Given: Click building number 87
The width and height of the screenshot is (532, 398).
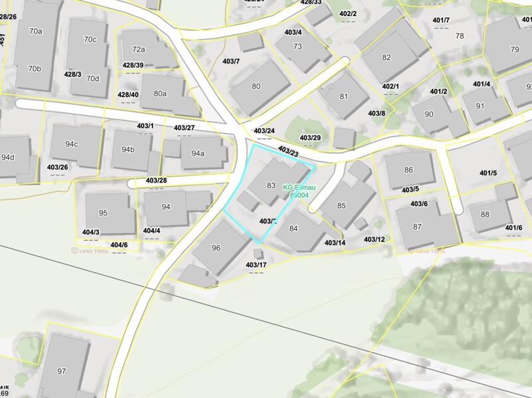Looking at the screenshot, I should coord(417,227).
